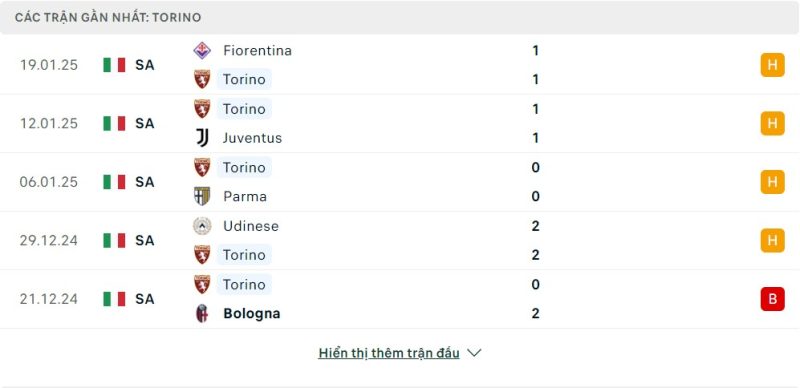Image resolution: width=800 pixels, height=388 pixels.
Task: Expand the chevron next to Hiển thị thêm trận đấu
Action: [474, 353]
